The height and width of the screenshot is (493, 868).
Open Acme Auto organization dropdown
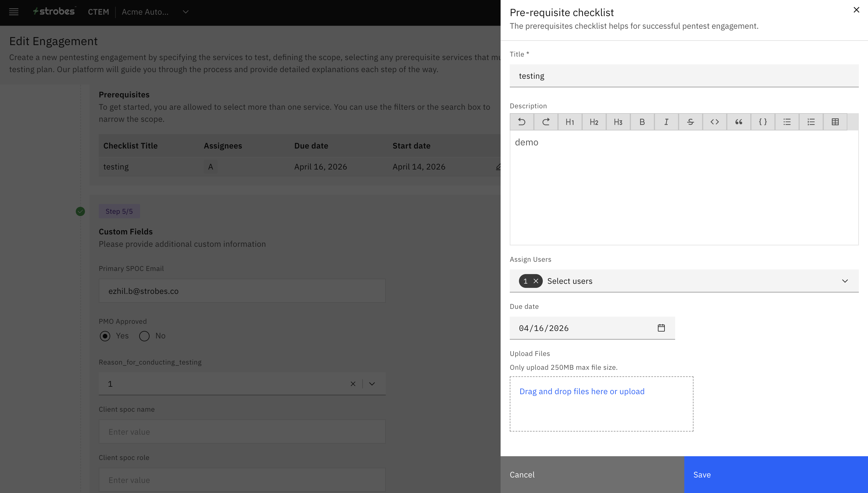[185, 12]
